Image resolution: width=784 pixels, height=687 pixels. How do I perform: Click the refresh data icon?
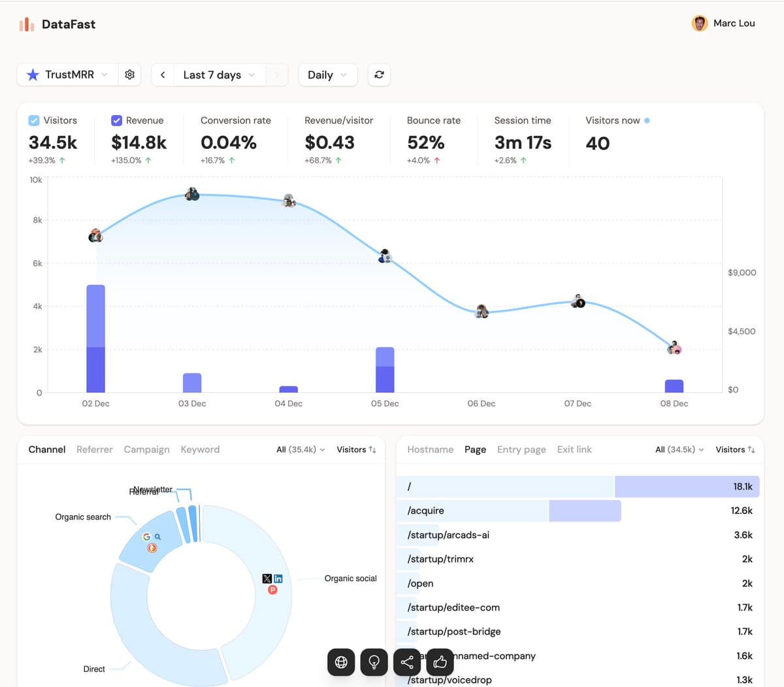(379, 75)
